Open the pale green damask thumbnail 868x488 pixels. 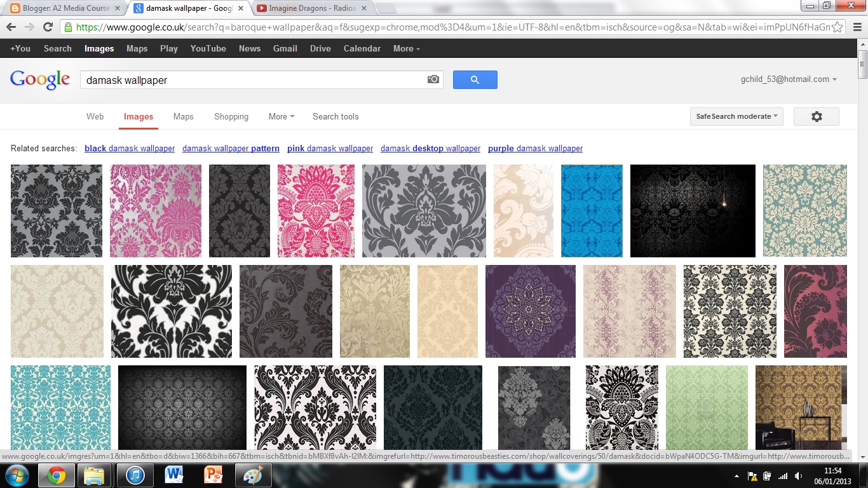point(707,408)
